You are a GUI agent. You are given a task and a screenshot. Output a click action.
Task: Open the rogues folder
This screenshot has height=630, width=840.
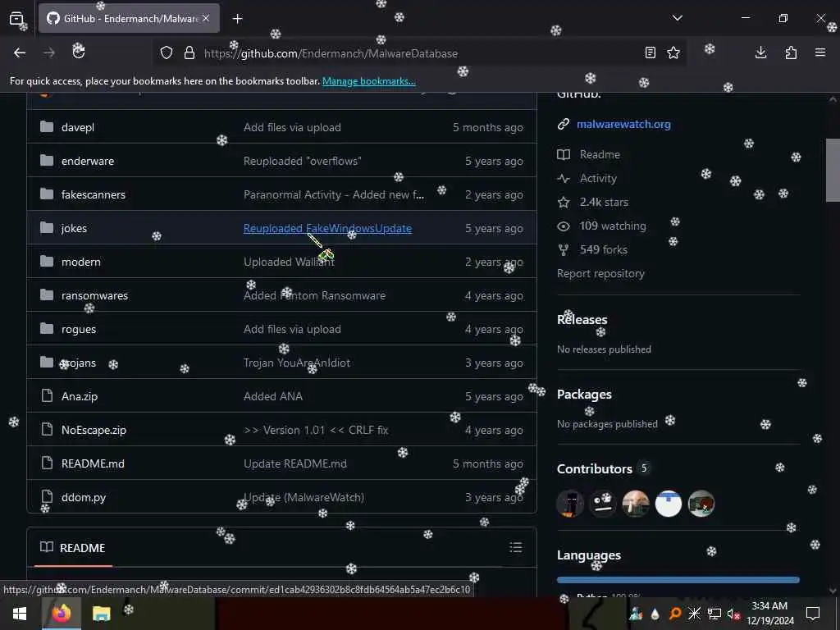click(78, 330)
